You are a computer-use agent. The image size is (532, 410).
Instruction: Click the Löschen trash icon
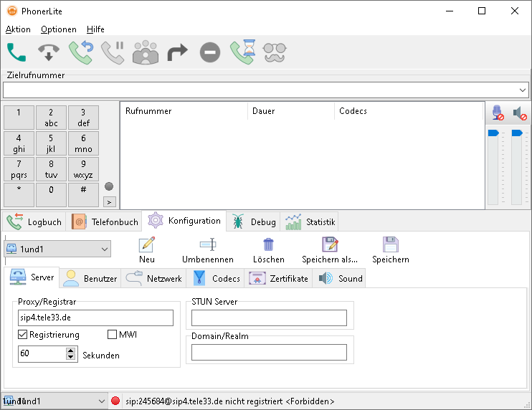click(x=268, y=244)
